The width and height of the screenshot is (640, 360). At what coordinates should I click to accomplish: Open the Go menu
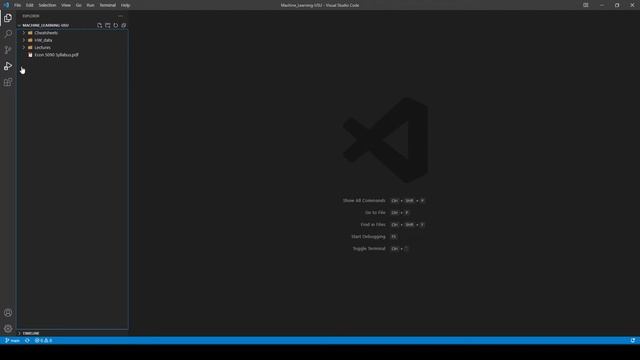(78, 5)
